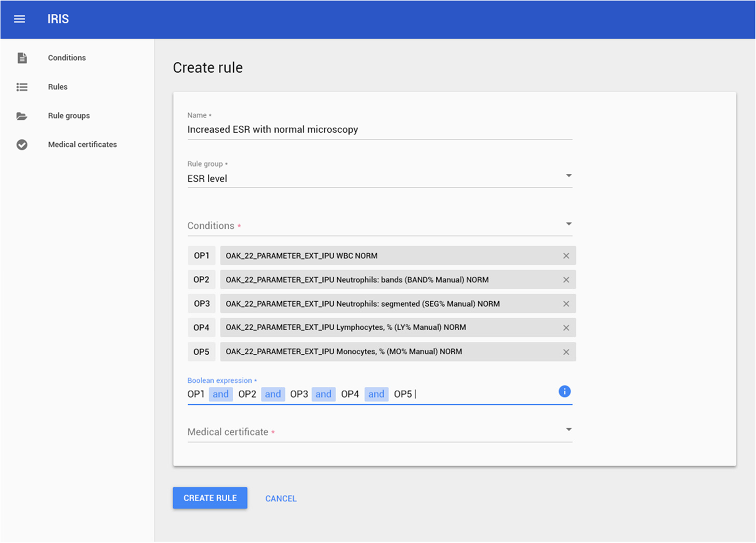Expand the Rule group dropdown
This screenshot has height=543, width=756.
[x=568, y=176]
